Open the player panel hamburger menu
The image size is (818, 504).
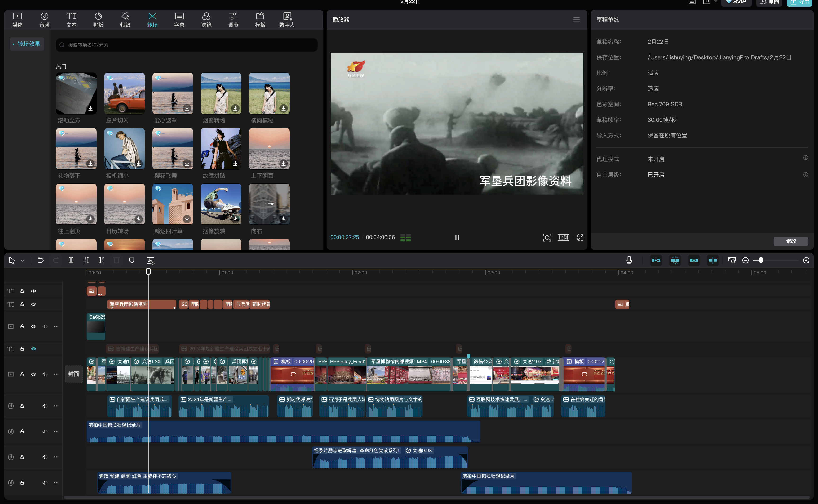[x=576, y=20]
